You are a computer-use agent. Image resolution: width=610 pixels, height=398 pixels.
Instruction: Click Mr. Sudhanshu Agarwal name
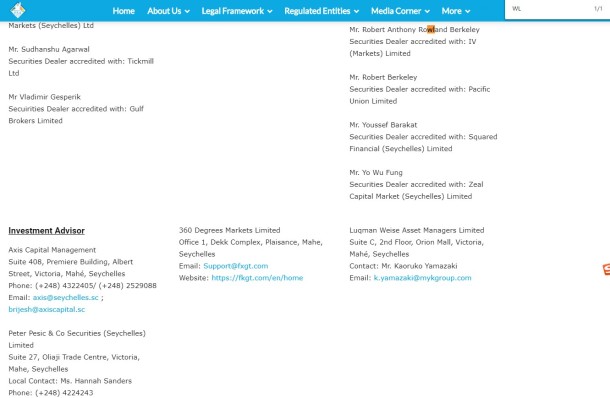[49, 49]
